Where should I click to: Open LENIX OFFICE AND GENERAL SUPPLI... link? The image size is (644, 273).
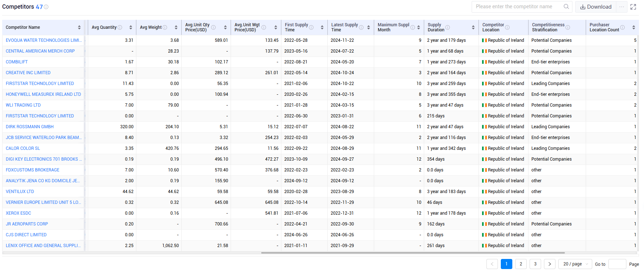coord(43,246)
